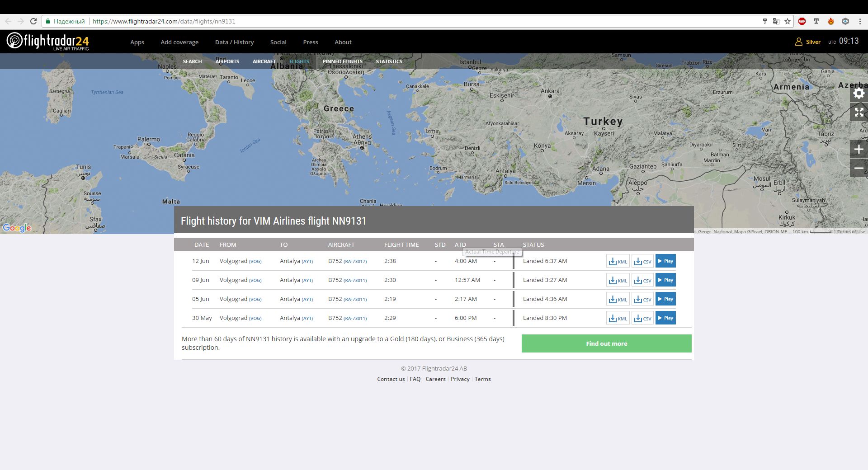The width and height of the screenshot is (868, 470).
Task: Click the AdBlock Plus extension icon
Action: (802, 21)
